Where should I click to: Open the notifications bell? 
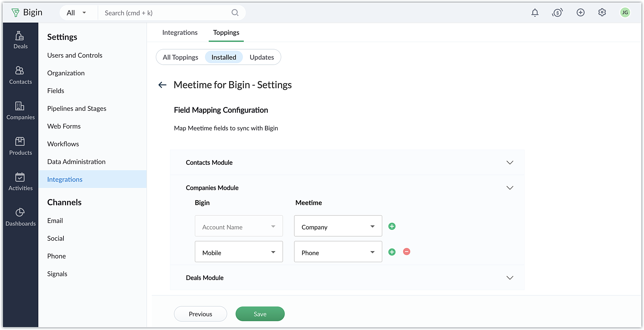(535, 13)
